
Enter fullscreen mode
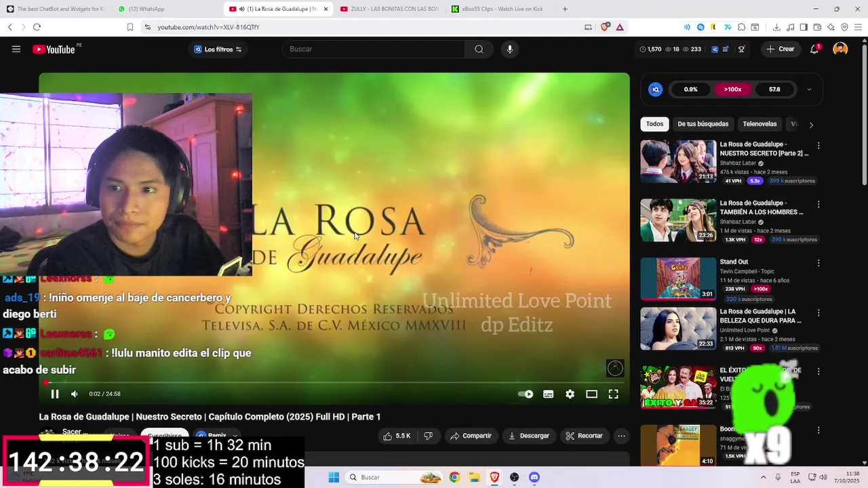[614, 394]
